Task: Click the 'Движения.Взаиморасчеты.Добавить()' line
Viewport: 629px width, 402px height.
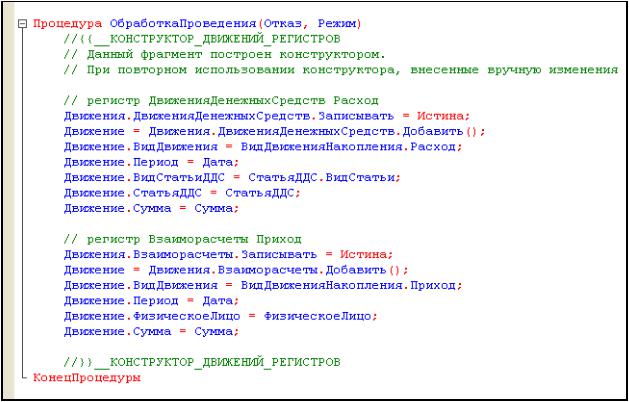Action: 236,270
